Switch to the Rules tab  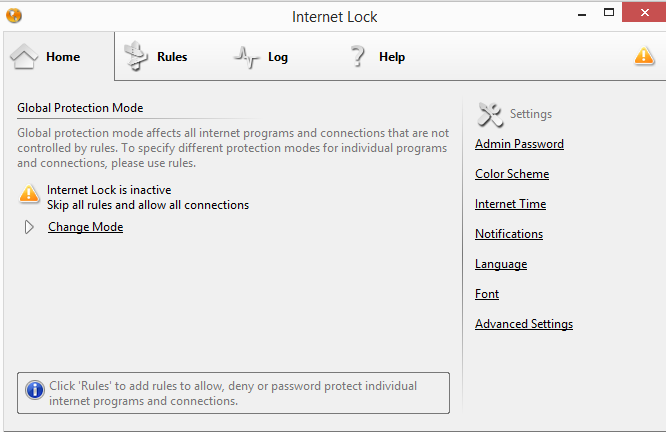pos(171,57)
